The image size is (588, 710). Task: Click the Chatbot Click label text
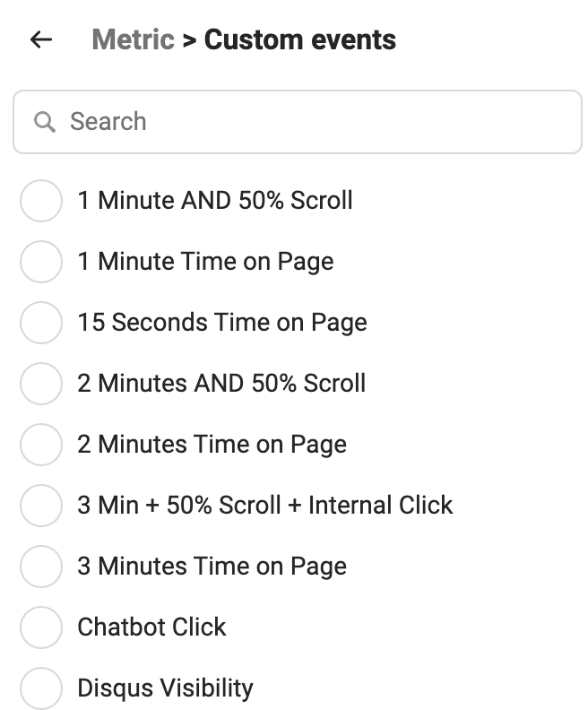(x=151, y=628)
